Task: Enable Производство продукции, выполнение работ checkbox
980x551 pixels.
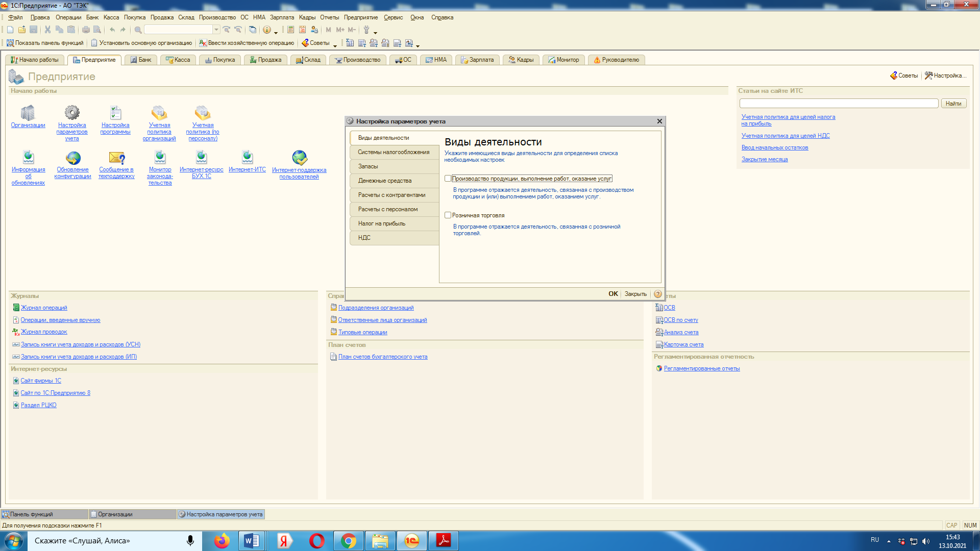Action: pyautogui.click(x=448, y=179)
